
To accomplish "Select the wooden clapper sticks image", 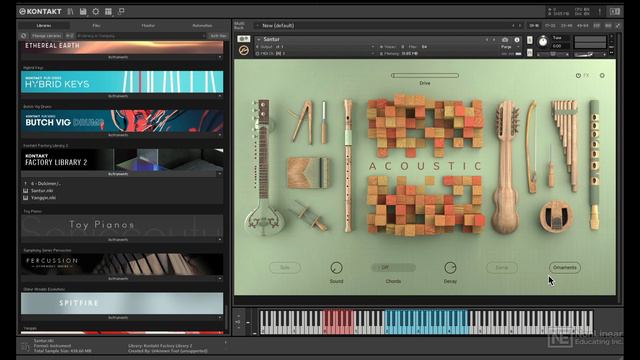I will tap(302, 122).
